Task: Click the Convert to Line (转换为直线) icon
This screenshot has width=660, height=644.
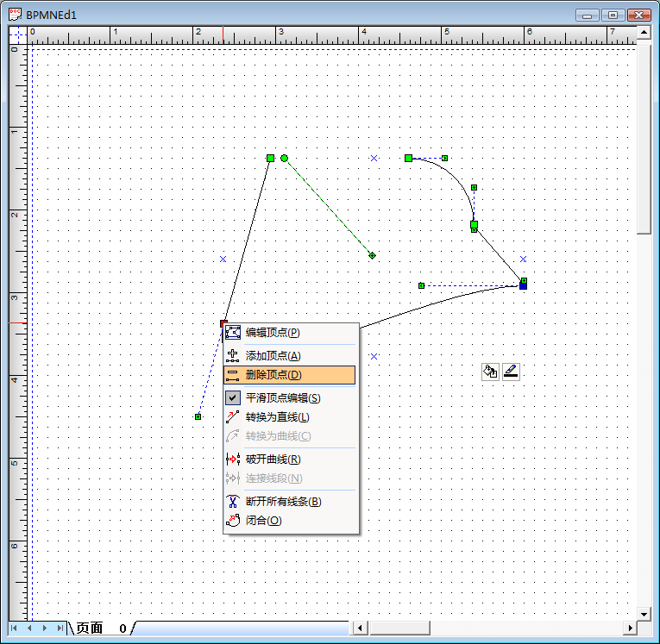Action: (232, 417)
